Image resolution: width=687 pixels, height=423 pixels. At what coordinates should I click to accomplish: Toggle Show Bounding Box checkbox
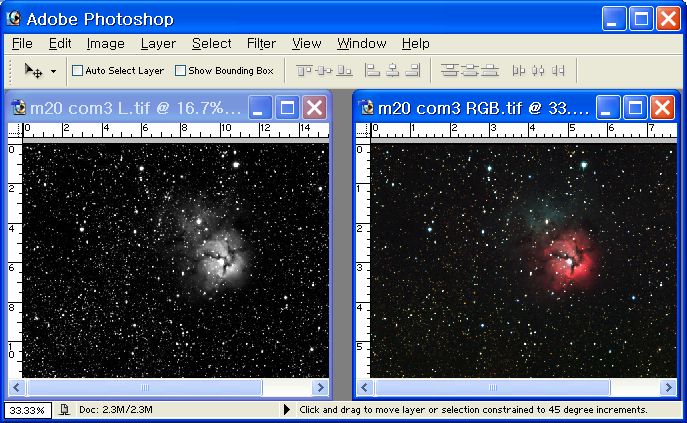click(x=181, y=71)
